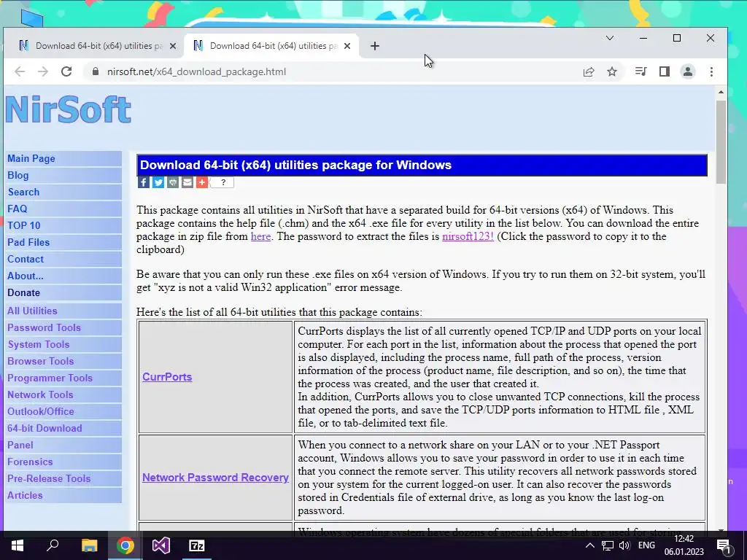Open the CurrPorts utility link

pos(167,377)
